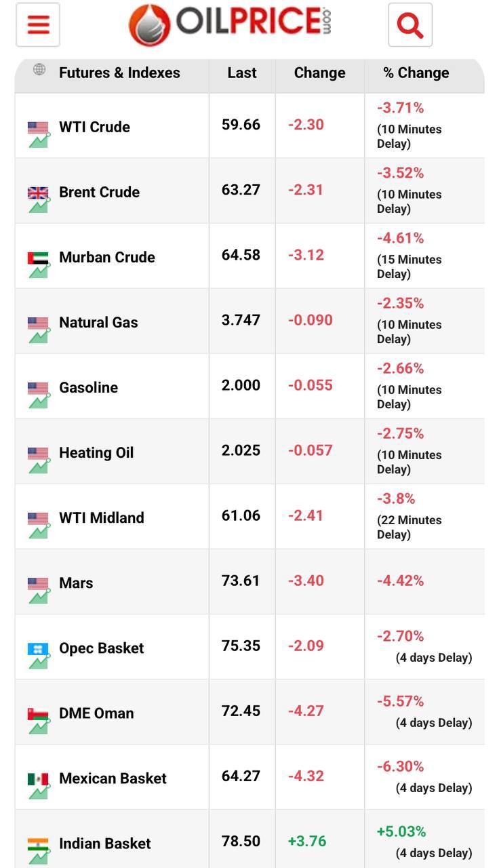499x868 pixels.
Task: Click WTI Crude's last price 59.66
Action: point(241,125)
